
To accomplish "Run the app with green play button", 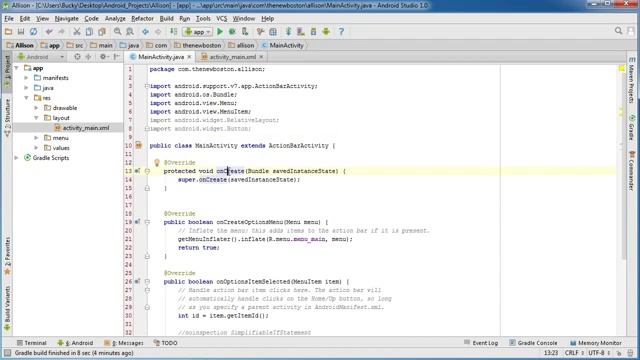I will click(x=220, y=31).
